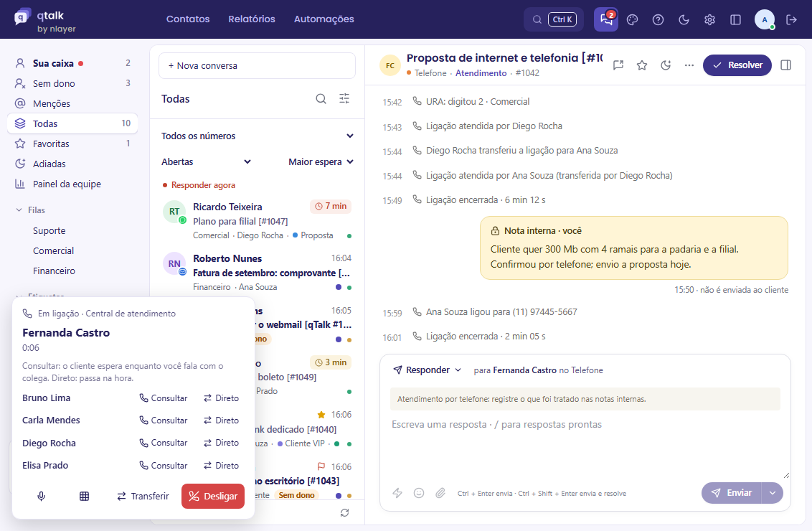Transfer Direto to Carla Mendes
This screenshot has height=531, width=812.
click(221, 420)
